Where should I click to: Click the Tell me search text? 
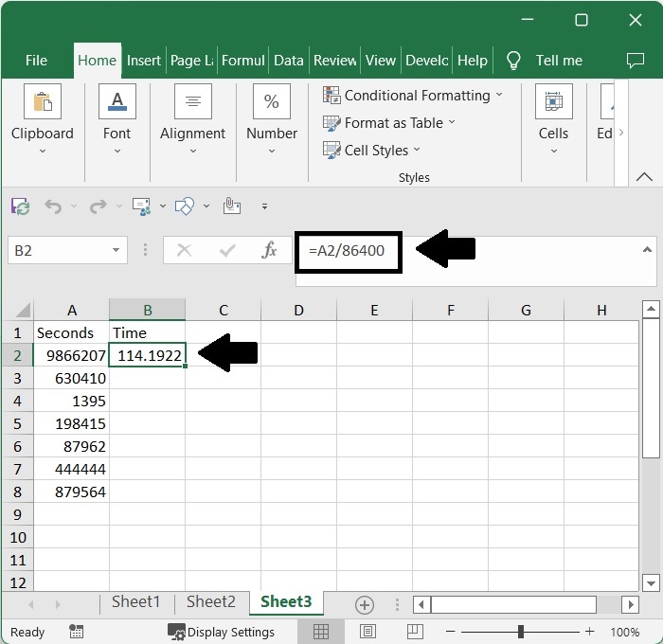(559, 61)
